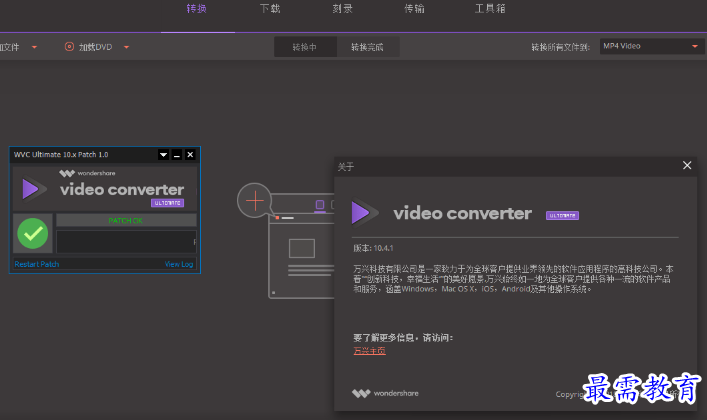Image resolution: width=707 pixels, height=420 pixels.
Task: Open the 刻录 tab
Action: coord(342,9)
